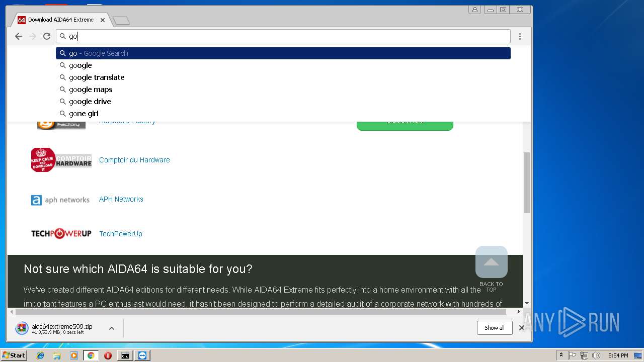Click the aph networks logo
This screenshot has width=644, height=362.
click(x=60, y=200)
